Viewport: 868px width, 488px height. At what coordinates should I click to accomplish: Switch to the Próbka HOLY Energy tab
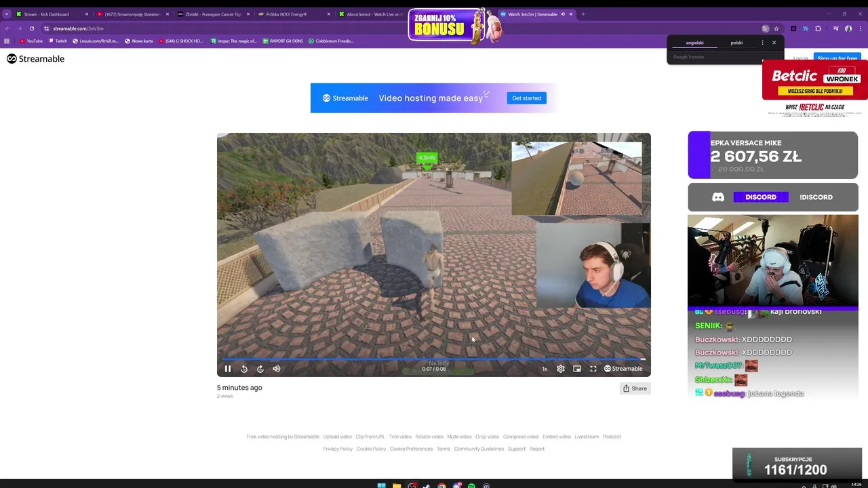click(x=293, y=14)
